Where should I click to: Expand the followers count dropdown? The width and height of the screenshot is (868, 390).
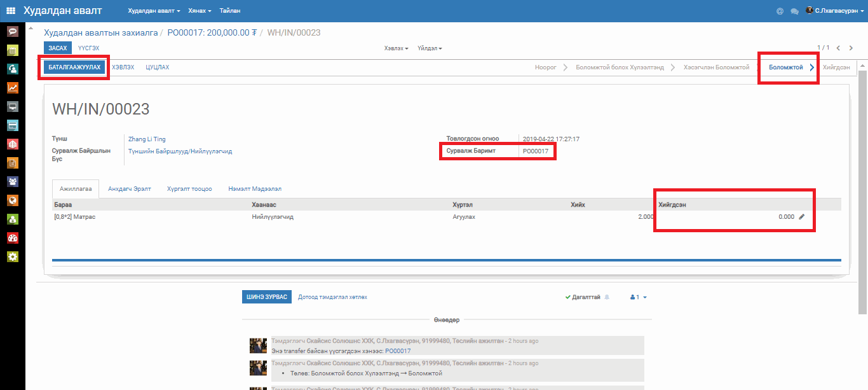pyautogui.click(x=638, y=297)
